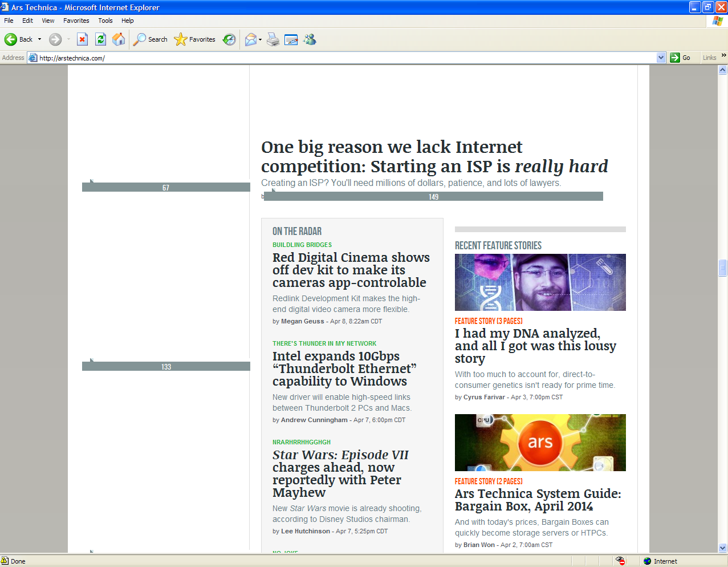
Task: Click the blocked pop-up indicator in the status bar
Action: pos(619,561)
